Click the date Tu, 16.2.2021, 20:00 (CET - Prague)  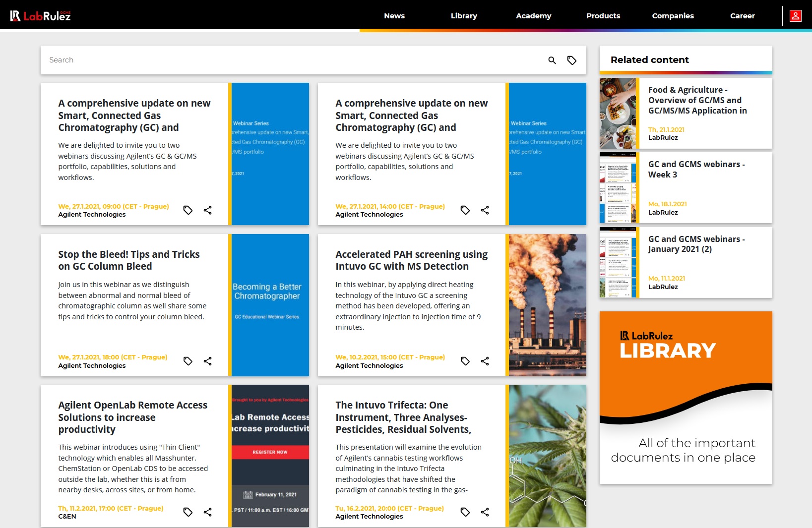point(390,508)
